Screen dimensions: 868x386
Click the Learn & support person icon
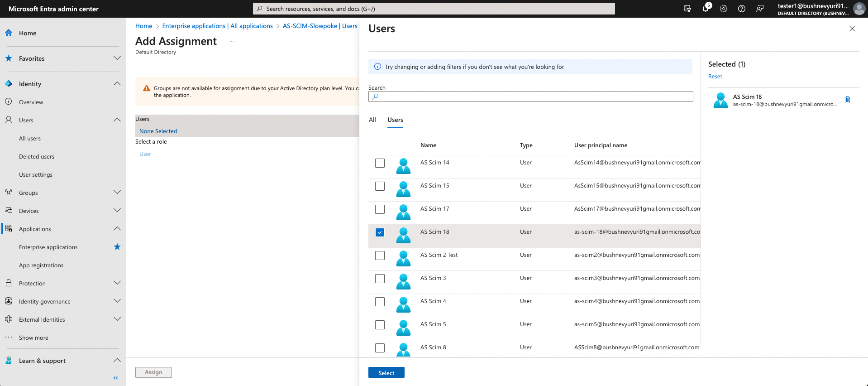pos(9,361)
